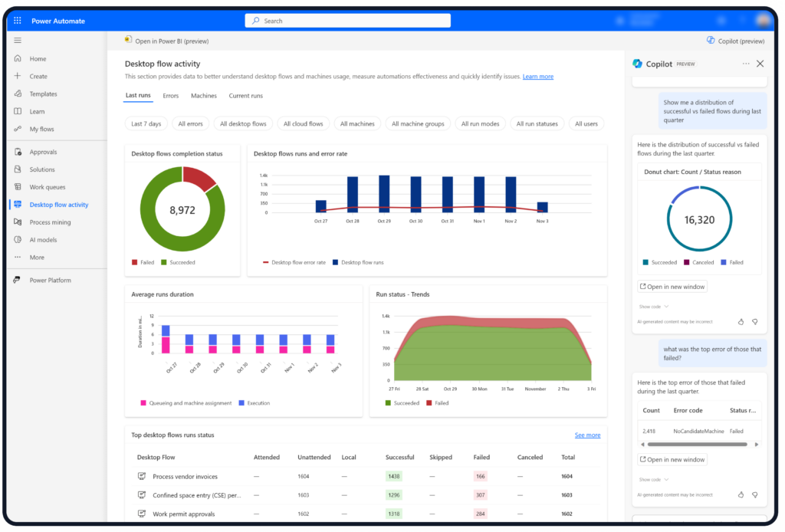Open the All desktop flows filter
The width and height of the screenshot is (785, 532).
click(x=243, y=123)
